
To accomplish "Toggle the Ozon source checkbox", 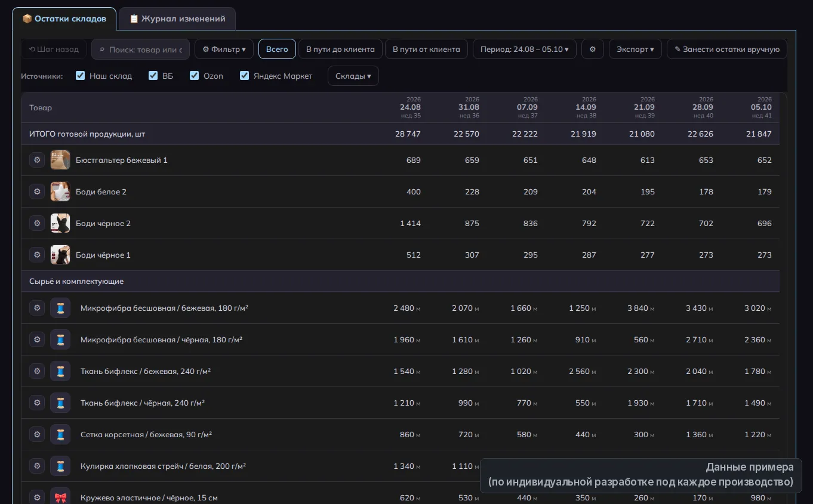I will coord(195,76).
